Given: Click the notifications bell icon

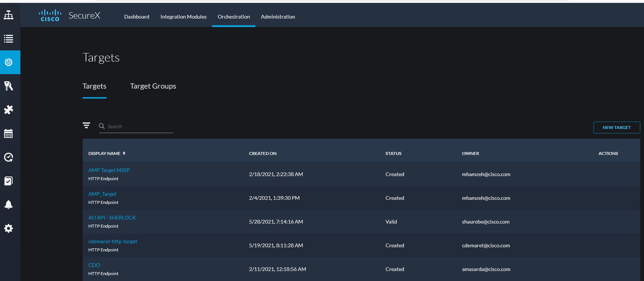Looking at the screenshot, I should (x=9, y=205).
